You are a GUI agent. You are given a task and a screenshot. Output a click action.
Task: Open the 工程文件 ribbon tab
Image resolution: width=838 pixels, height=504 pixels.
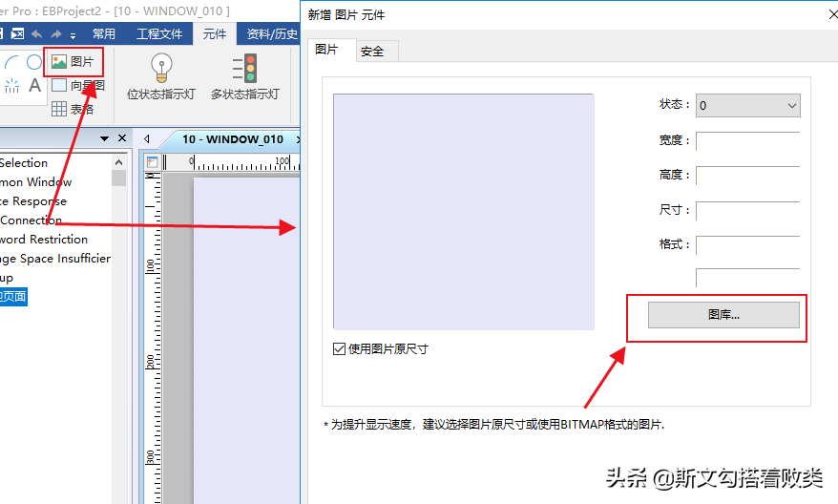click(159, 34)
